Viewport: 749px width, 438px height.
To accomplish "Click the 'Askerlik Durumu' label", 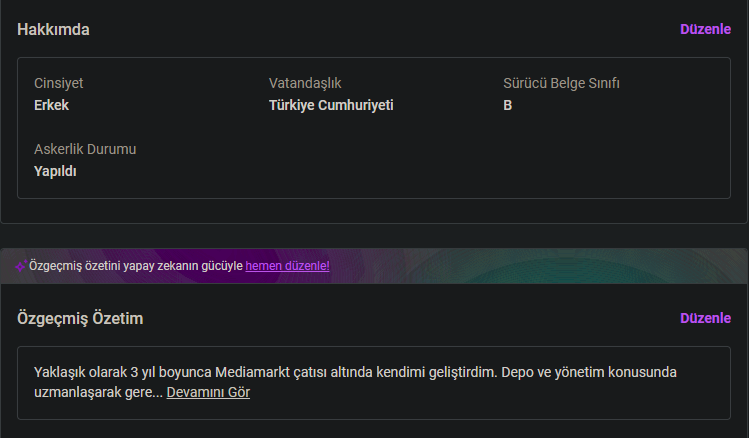I will point(85,149).
